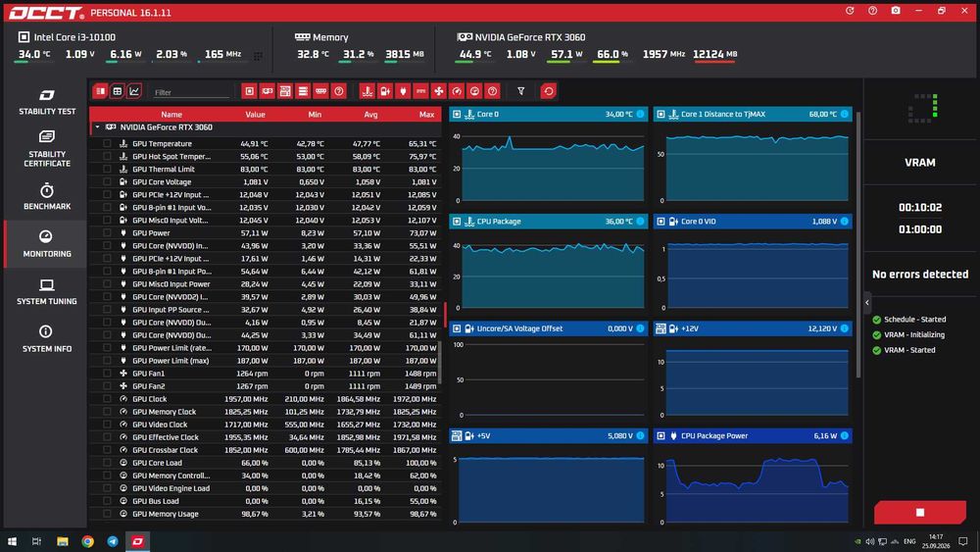The image size is (980, 552).
Task: Click the Uncore/SA Voltage Offset graph header
Action: pos(548,328)
